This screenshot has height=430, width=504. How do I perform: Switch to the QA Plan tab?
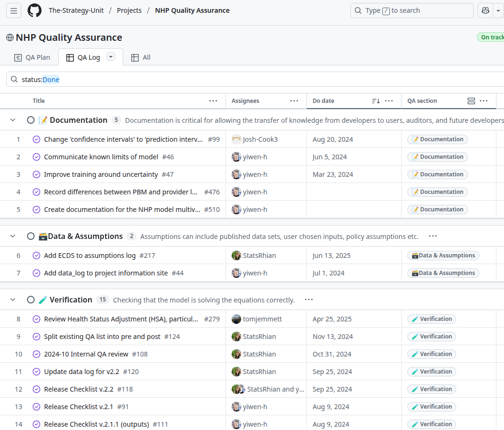32,57
